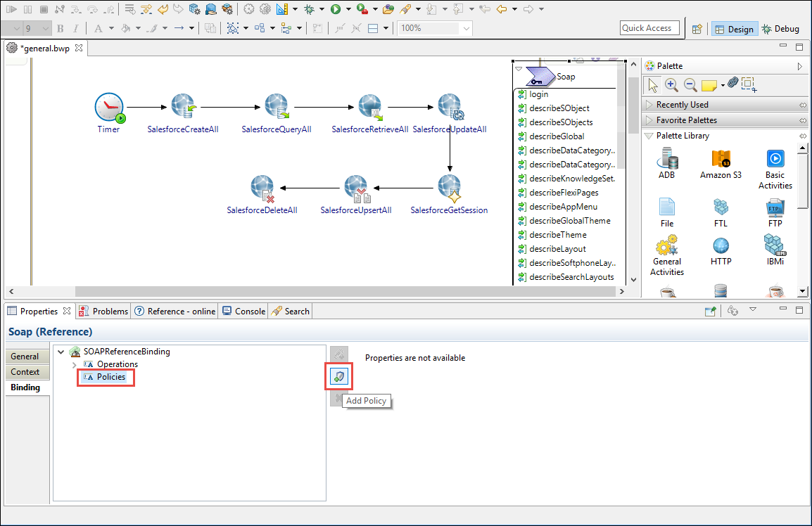Click the Open Perspective icon
This screenshot has height=526, width=812.
697,29
